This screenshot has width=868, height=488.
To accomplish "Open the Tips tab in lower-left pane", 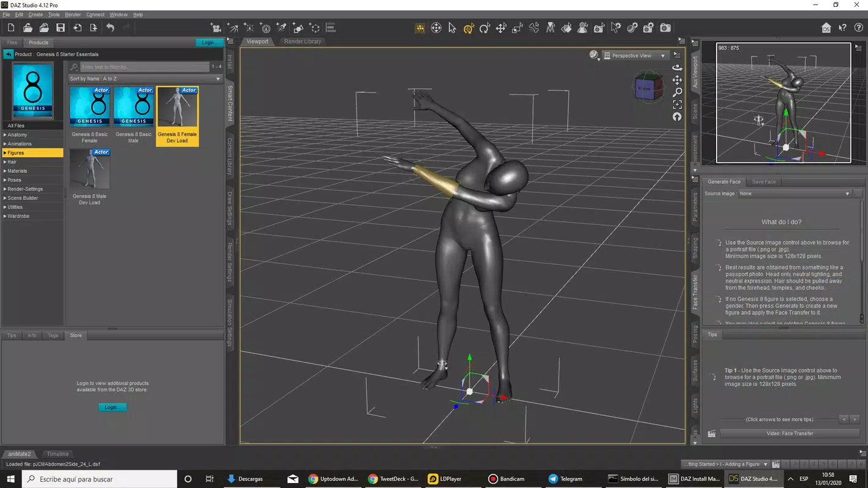I will coord(12,335).
